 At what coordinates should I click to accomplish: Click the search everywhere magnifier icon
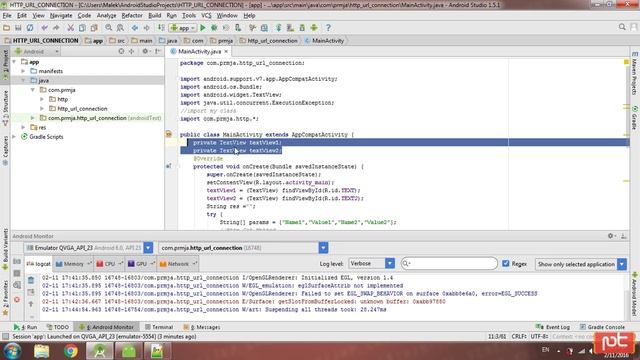[622, 27]
